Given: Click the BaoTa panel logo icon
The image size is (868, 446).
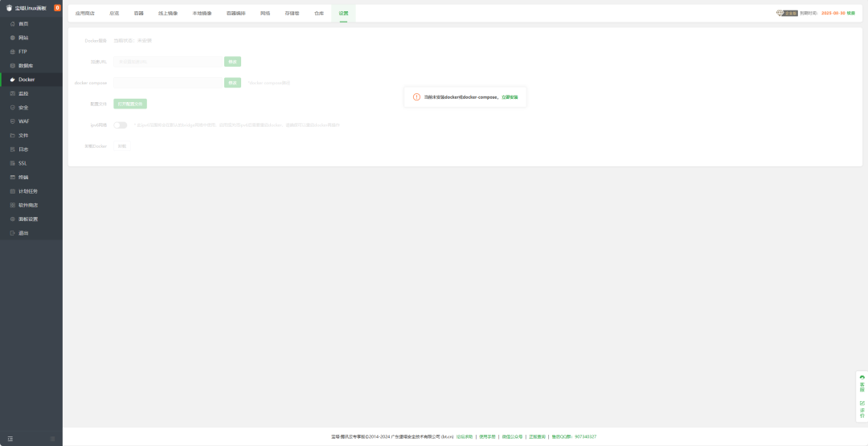Looking at the screenshot, I should [9, 8].
